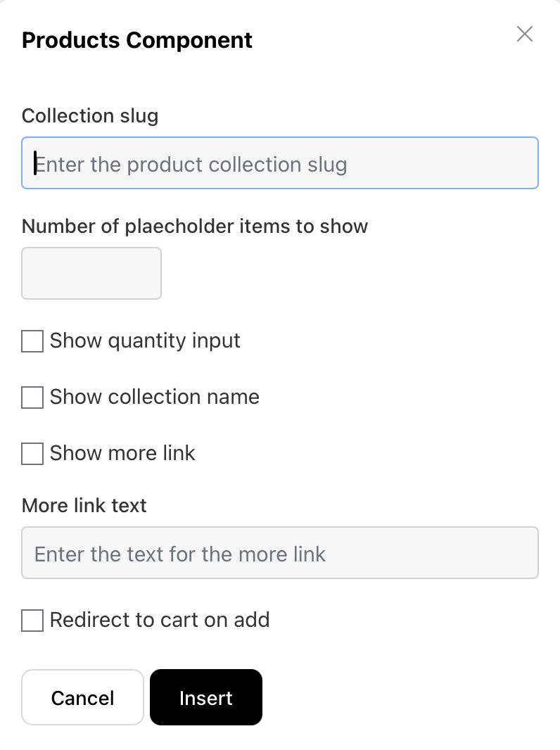Cancel the component insertion
This screenshot has width=560, height=750.
pos(83,697)
